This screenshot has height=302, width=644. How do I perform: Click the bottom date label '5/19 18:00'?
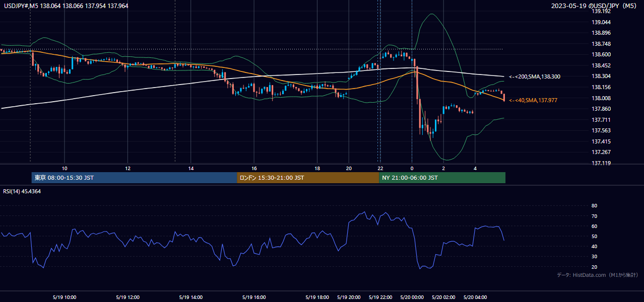pos(317,297)
